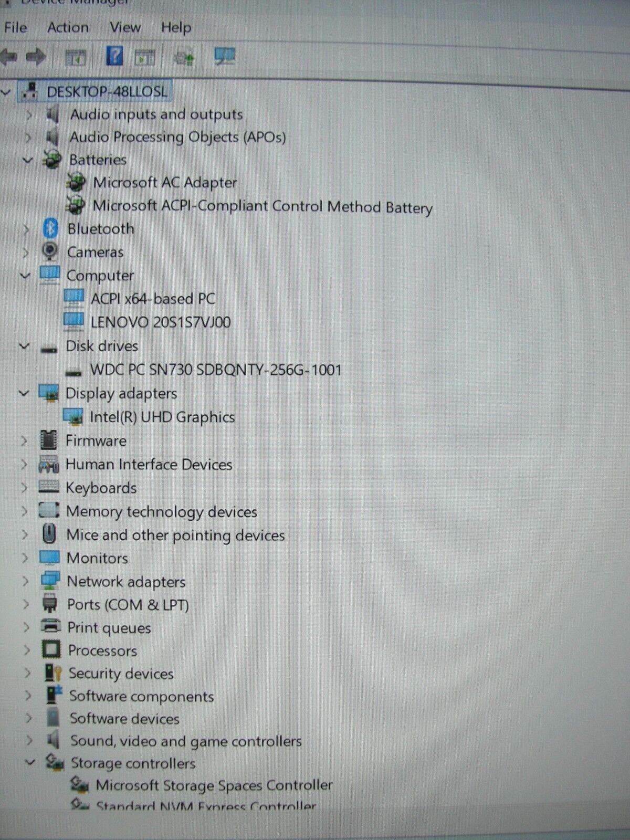Collapse the Disk drives category
Image resolution: width=630 pixels, height=840 pixels.
tap(24, 346)
